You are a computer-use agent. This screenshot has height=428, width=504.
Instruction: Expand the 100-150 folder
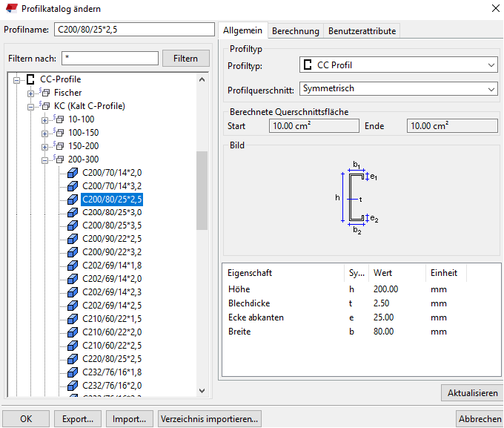tap(44, 134)
